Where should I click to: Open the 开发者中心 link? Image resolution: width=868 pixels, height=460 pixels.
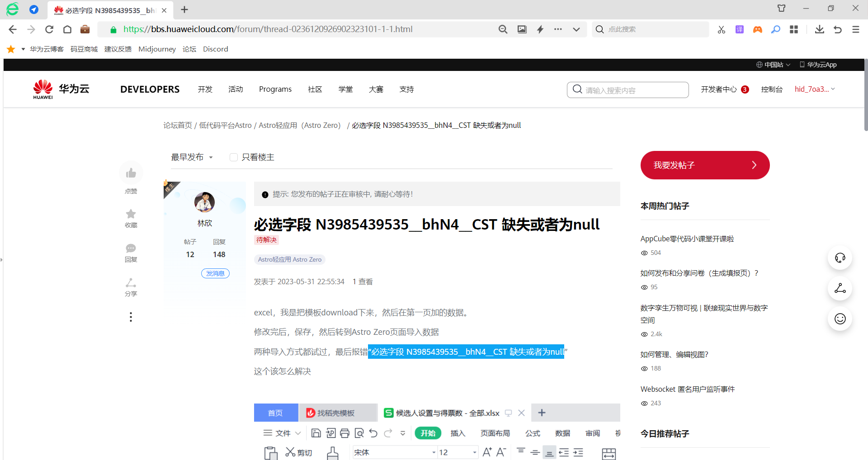[719, 89]
